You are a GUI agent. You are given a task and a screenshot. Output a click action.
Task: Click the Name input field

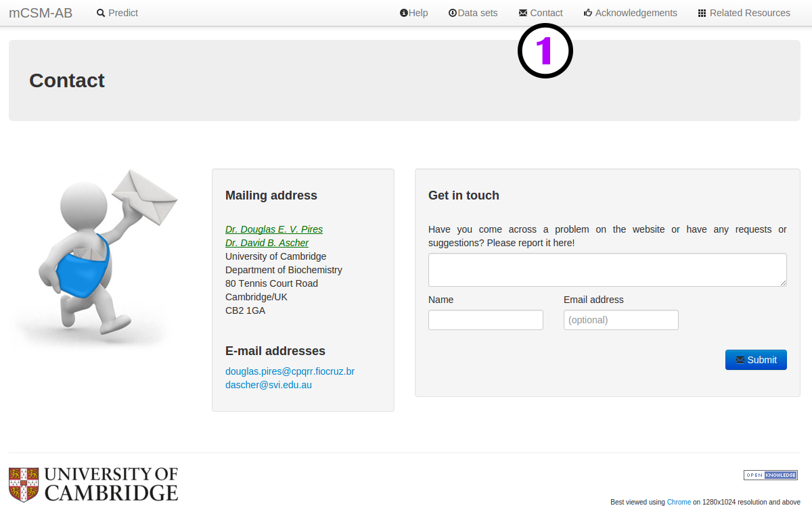[x=486, y=320]
